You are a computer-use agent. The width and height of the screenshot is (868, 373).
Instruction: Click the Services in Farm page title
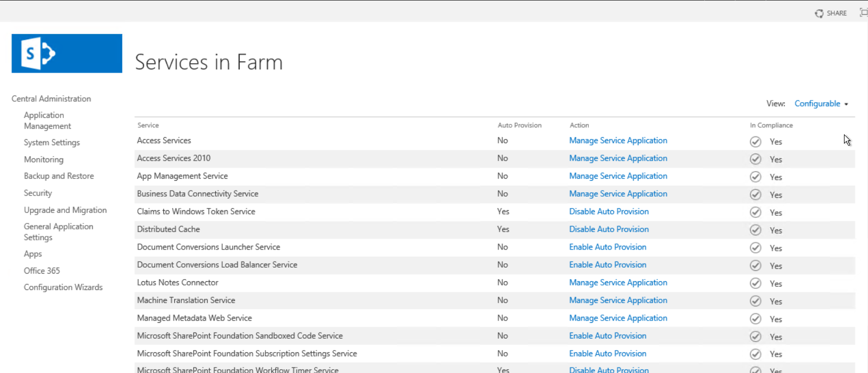pyautogui.click(x=209, y=62)
